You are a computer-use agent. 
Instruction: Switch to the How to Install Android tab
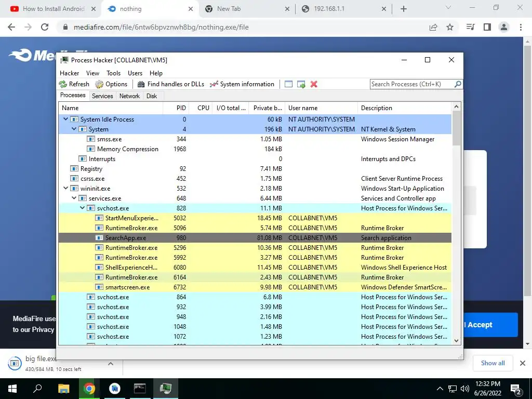tap(53, 9)
